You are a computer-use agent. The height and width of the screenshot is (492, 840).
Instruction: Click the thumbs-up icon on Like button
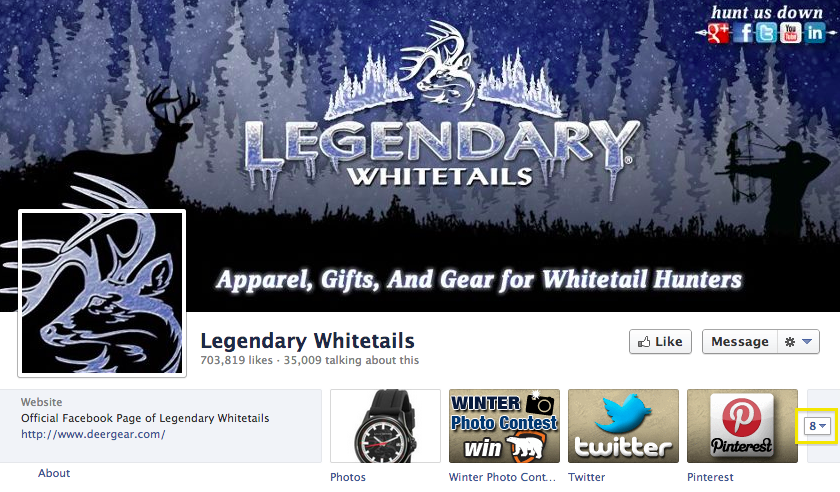click(643, 342)
